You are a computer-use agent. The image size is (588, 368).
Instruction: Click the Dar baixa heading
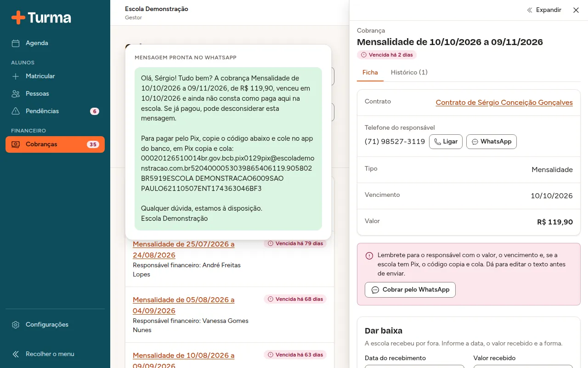[384, 331]
